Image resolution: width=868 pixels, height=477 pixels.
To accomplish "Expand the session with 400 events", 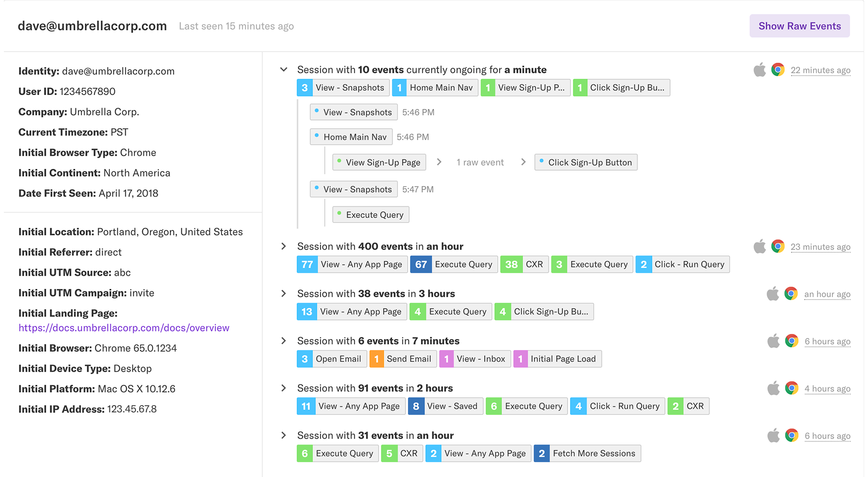I will [284, 245].
